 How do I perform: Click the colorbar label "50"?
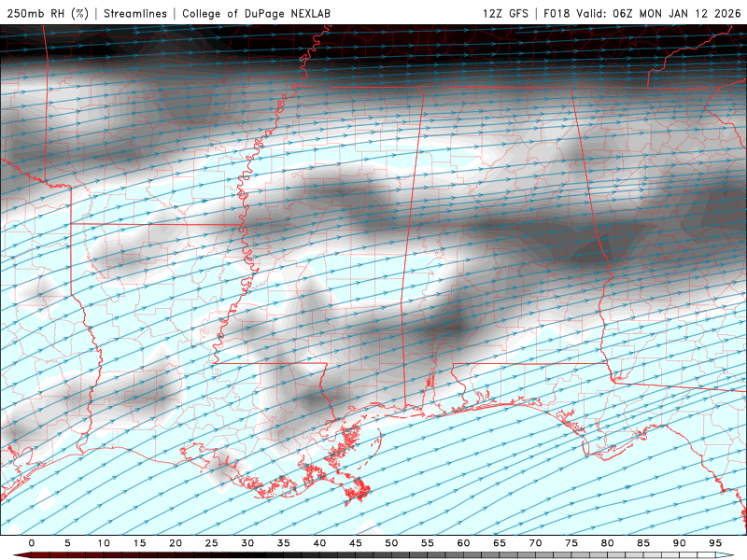tap(391, 543)
